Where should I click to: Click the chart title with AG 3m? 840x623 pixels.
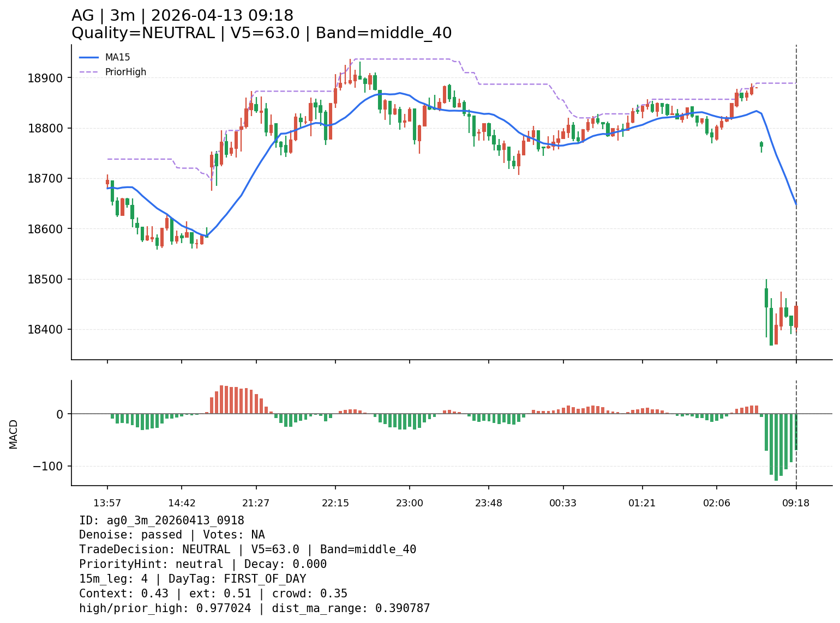click(182, 16)
